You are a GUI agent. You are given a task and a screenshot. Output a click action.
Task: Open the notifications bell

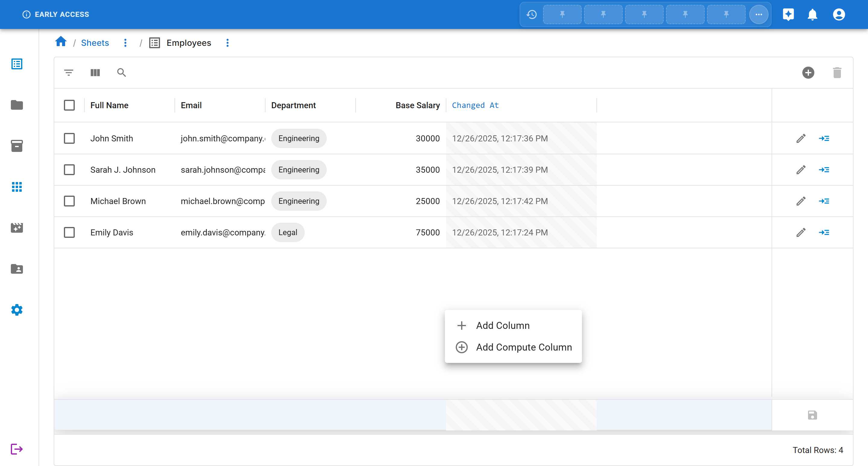813,14
